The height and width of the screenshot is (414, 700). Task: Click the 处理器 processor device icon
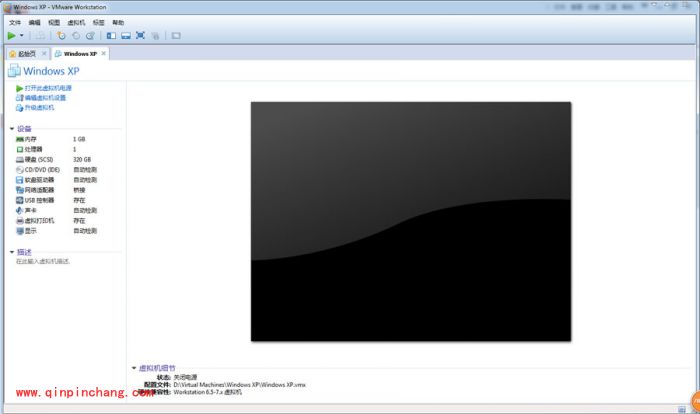point(20,149)
